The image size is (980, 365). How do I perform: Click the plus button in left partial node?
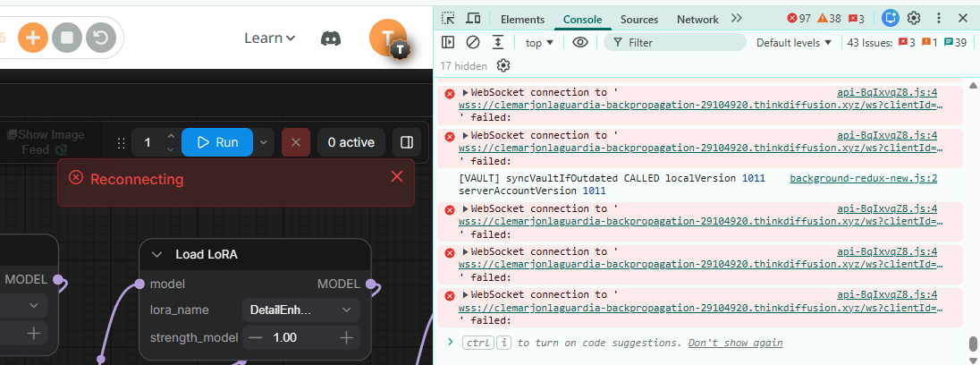(34, 333)
